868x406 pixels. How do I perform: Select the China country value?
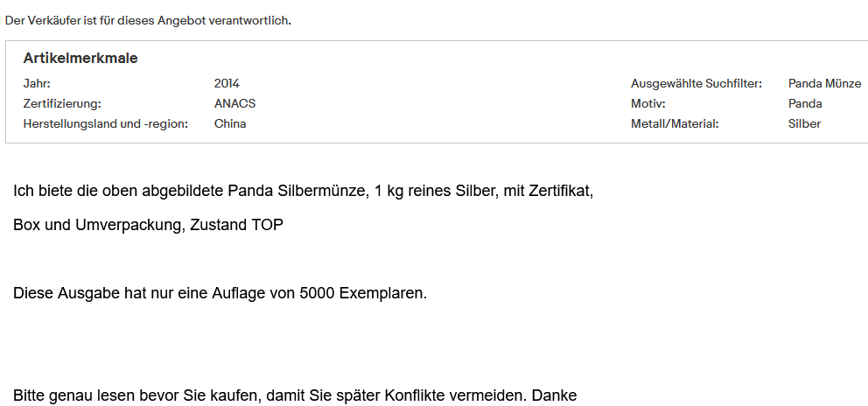click(230, 124)
